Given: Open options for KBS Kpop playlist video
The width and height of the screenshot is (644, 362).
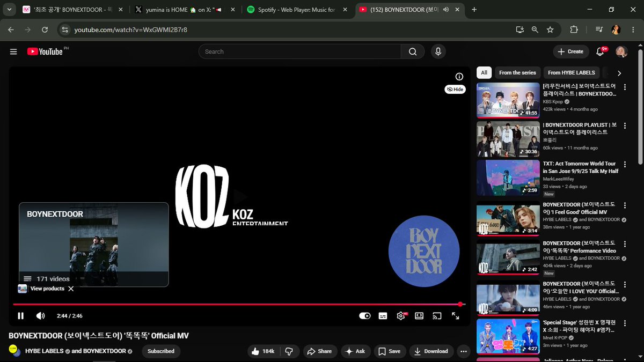Looking at the screenshot, I should point(625,87).
